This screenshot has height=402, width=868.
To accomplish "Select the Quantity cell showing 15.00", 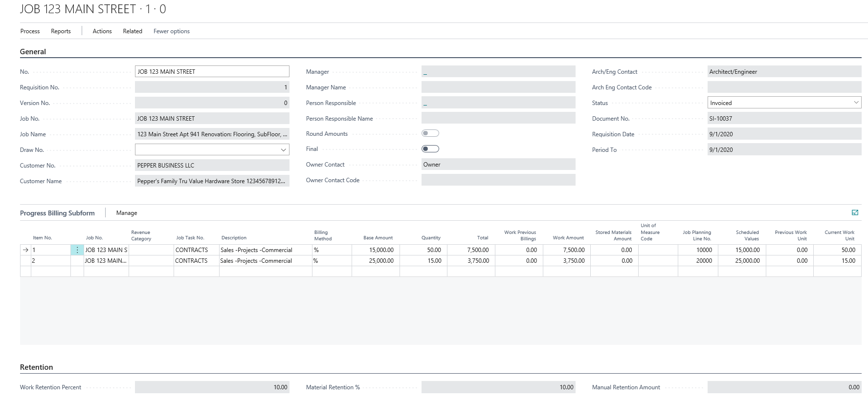I will pyautogui.click(x=423, y=261).
